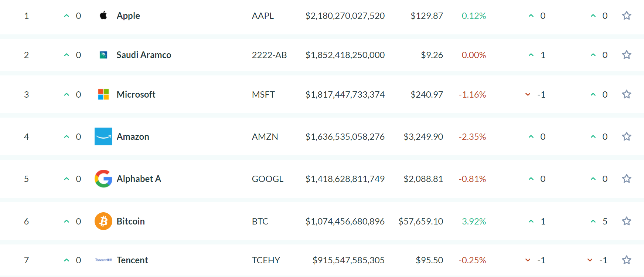Add Microsoft to favorites via star

tap(626, 94)
